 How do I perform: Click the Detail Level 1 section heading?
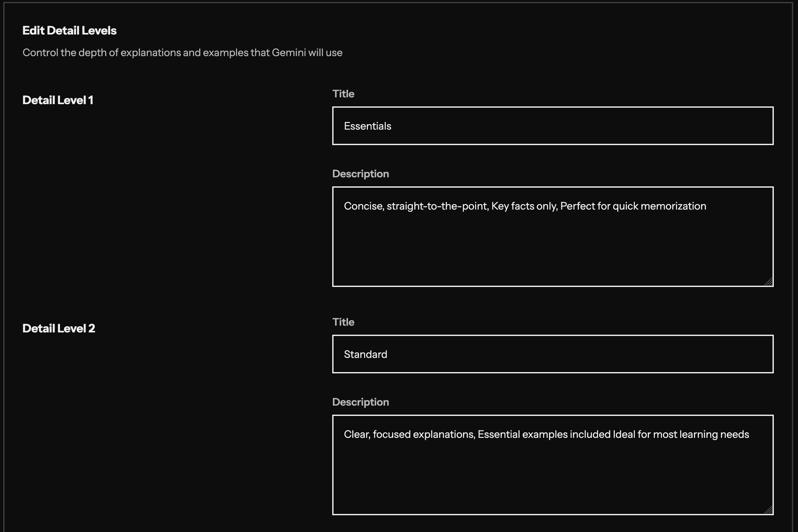click(x=58, y=100)
